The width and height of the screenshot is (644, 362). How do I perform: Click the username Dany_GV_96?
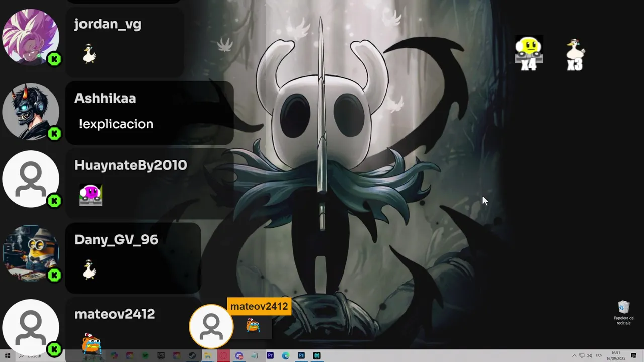(116, 240)
